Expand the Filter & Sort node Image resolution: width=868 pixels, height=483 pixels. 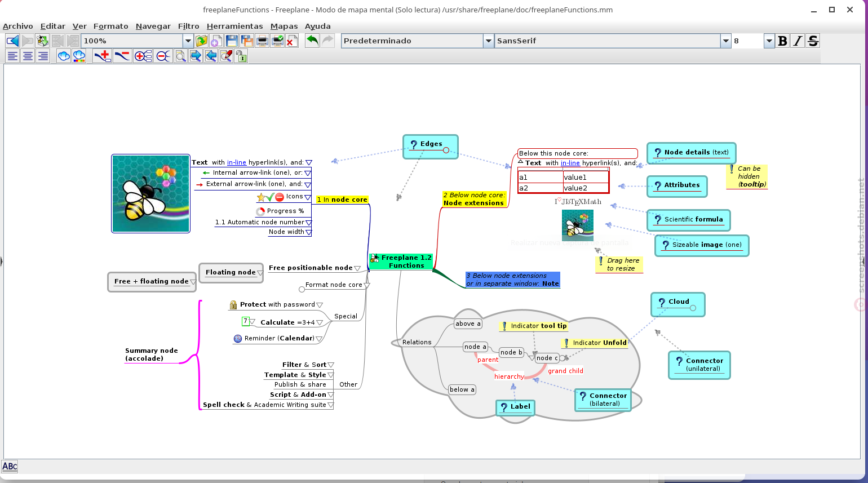click(x=331, y=365)
